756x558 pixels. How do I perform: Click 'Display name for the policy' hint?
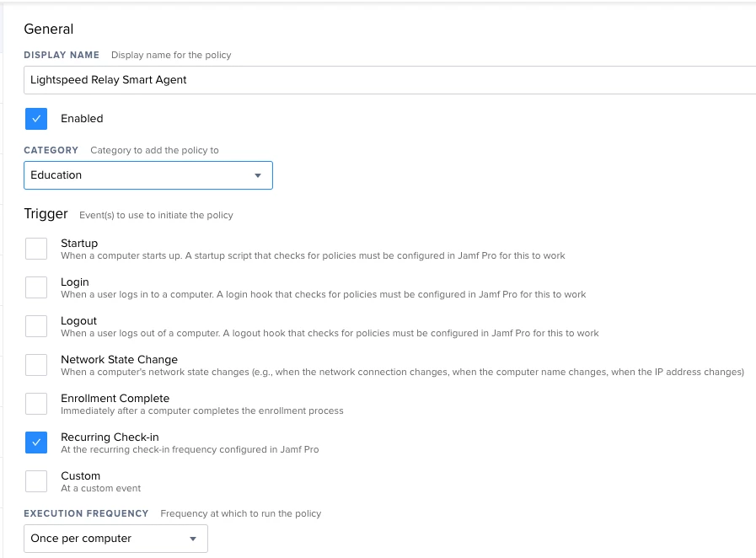pyautogui.click(x=171, y=55)
